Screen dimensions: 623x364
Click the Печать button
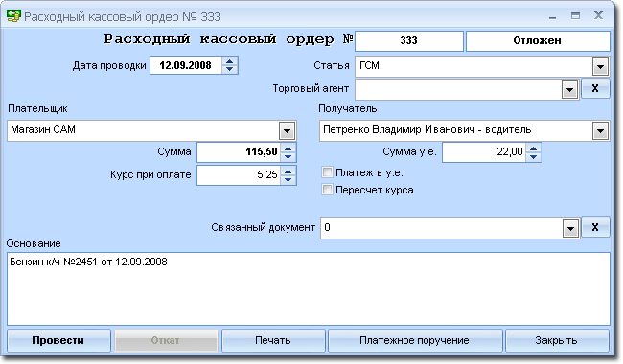point(273,341)
